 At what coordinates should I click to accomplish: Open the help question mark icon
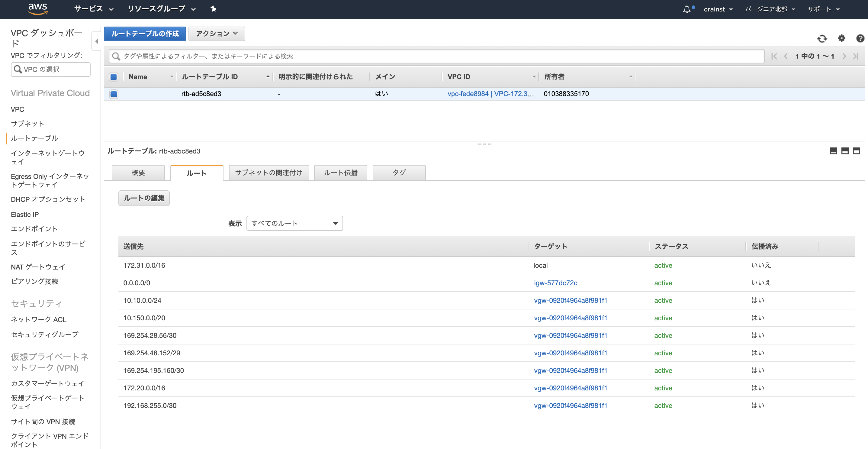coord(860,38)
